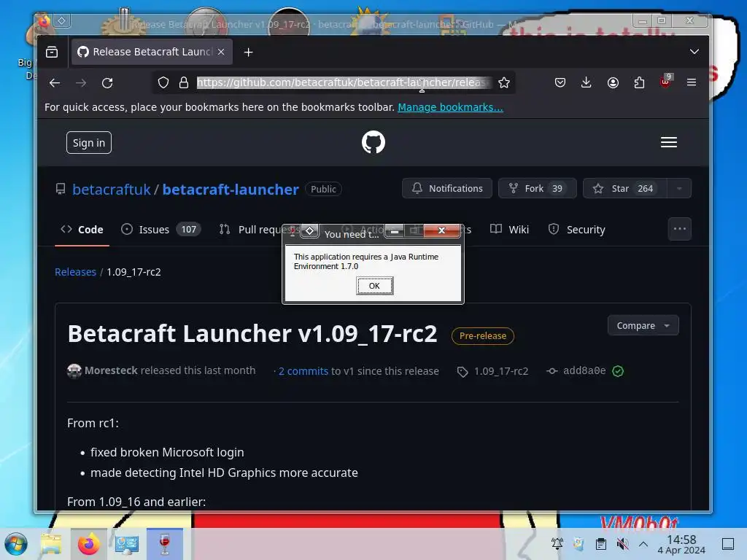Image resolution: width=747 pixels, height=560 pixels.
Task: Open the Moresteck author link
Action: coord(111,370)
